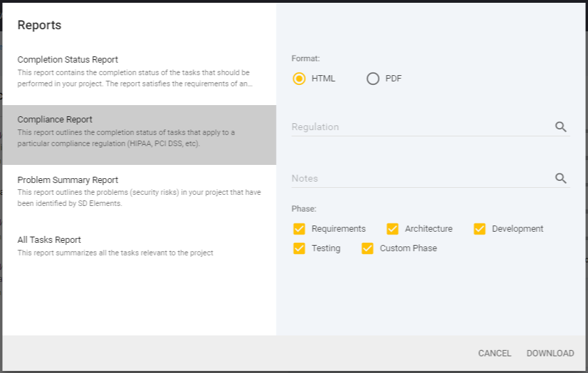Screen dimensions: 588x373
Task: Click the Notes search magnifier icon
Action: click(561, 179)
